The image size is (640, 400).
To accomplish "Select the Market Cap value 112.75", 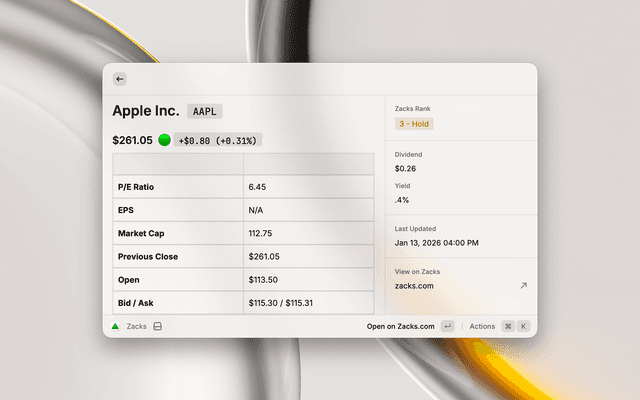I will click(x=261, y=233).
